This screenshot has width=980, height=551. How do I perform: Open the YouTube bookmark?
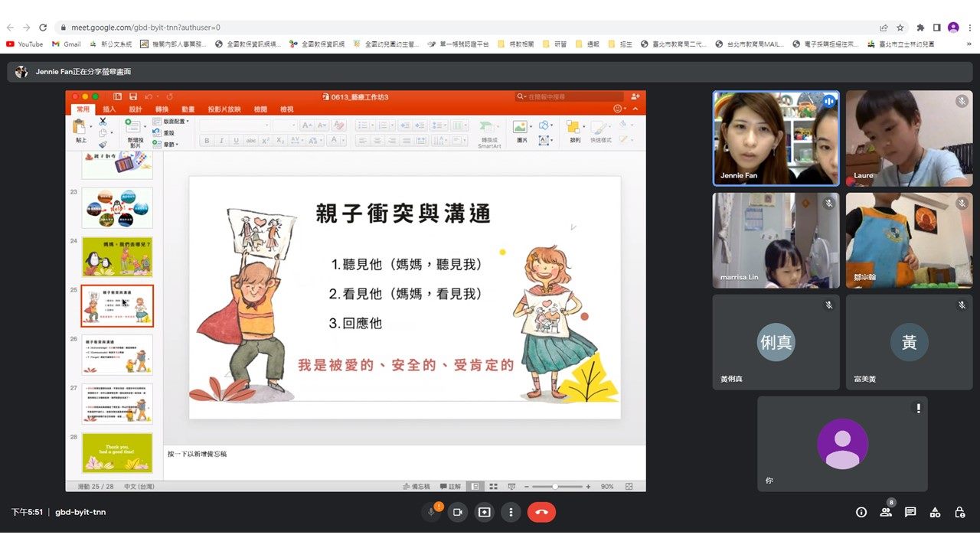[24, 44]
